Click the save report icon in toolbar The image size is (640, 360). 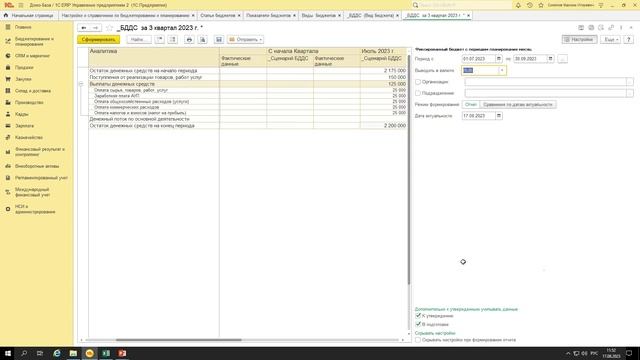[x=219, y=40]
